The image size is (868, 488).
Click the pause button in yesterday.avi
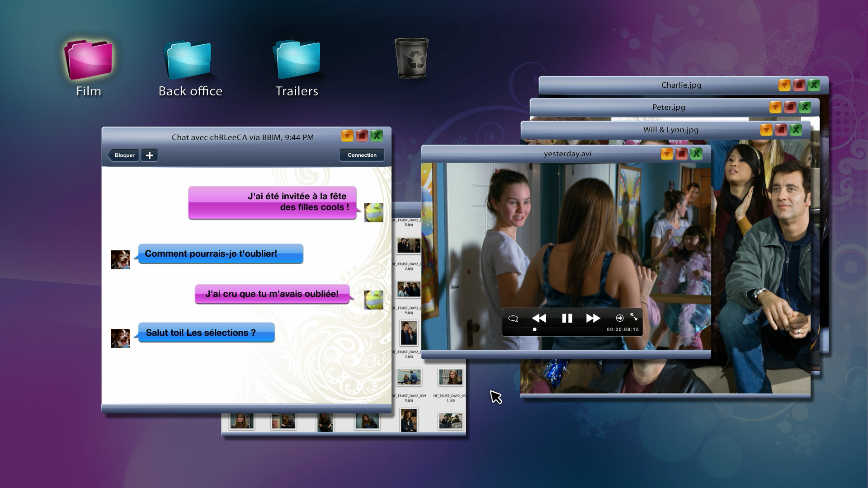567,318
